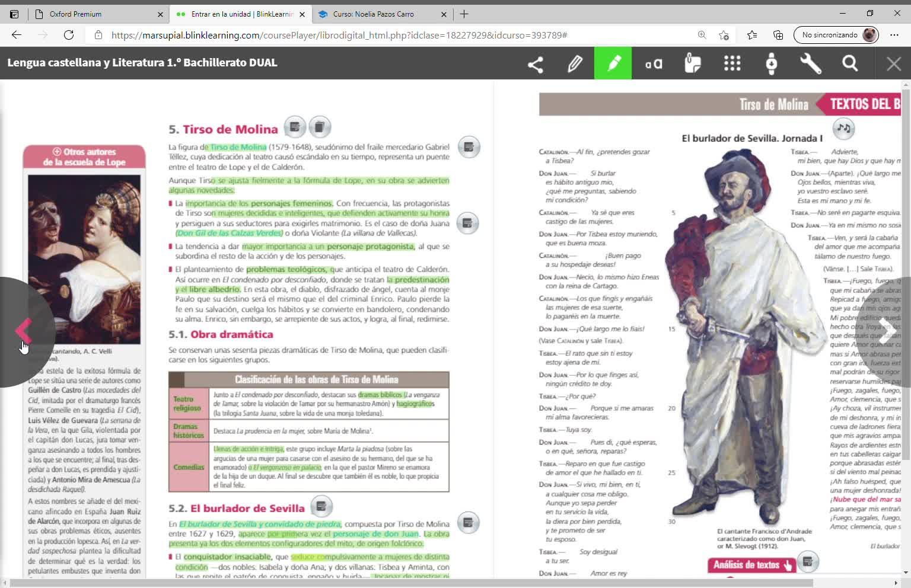Open the No sincronizando profile button
The width and height of the screenshot is (911, 588).
(x=836, y=35)
